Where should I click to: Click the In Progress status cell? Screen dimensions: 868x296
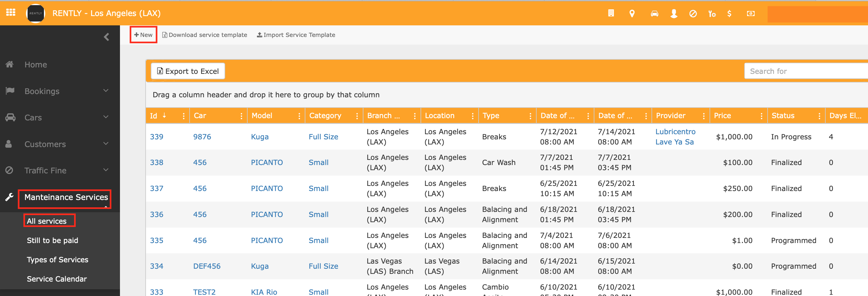tap(791, 136)
